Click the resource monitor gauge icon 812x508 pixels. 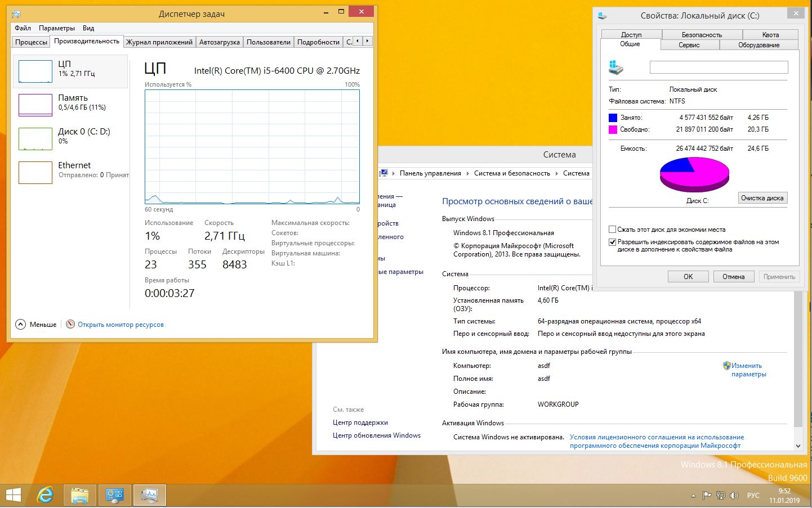[70, 324]
